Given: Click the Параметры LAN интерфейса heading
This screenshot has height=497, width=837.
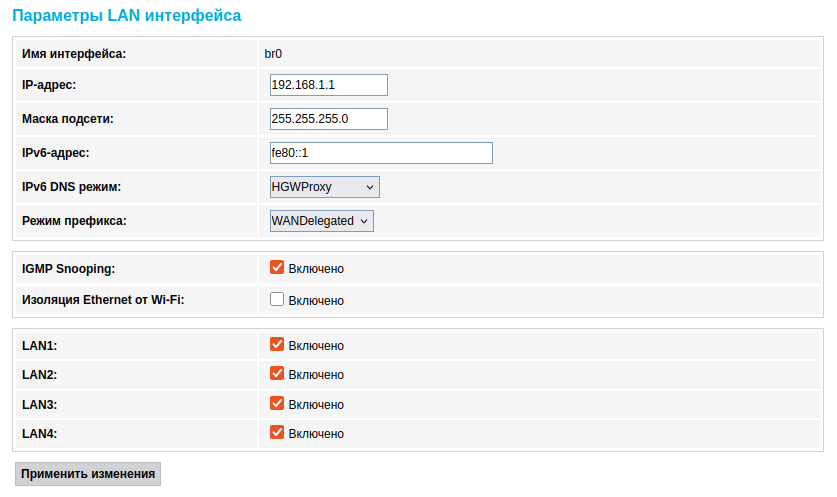Looking at the screenshot, I should tap(126, 16).
